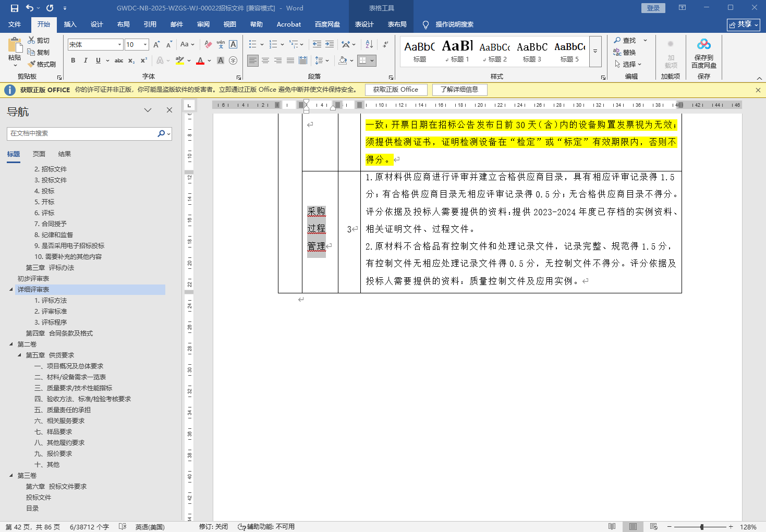Decrease the paragraph indent

tap(317, 44)
